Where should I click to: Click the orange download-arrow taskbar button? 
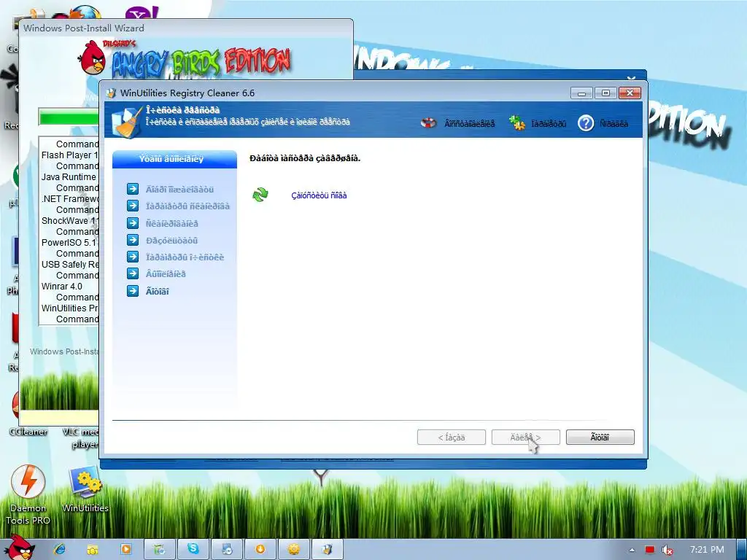[x=260, y=549]
